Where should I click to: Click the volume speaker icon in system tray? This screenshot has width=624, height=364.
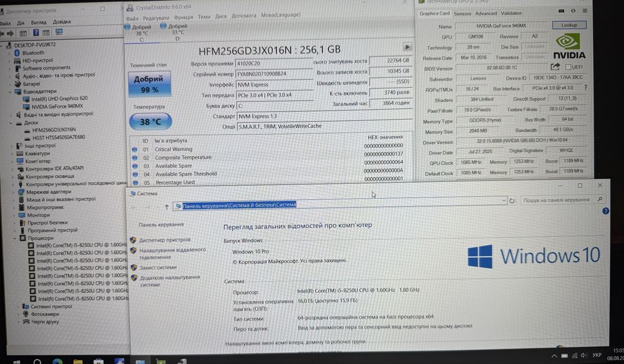coord(584,355)
